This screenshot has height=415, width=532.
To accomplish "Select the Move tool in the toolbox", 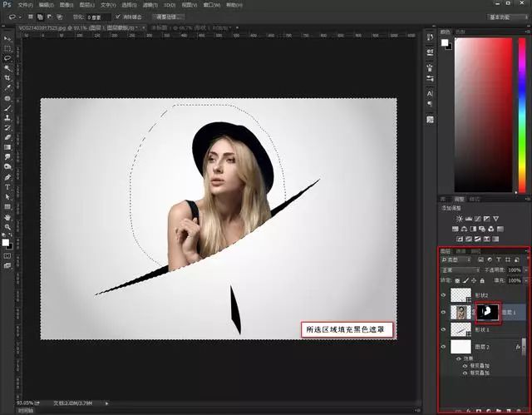I will click(7, 39).
